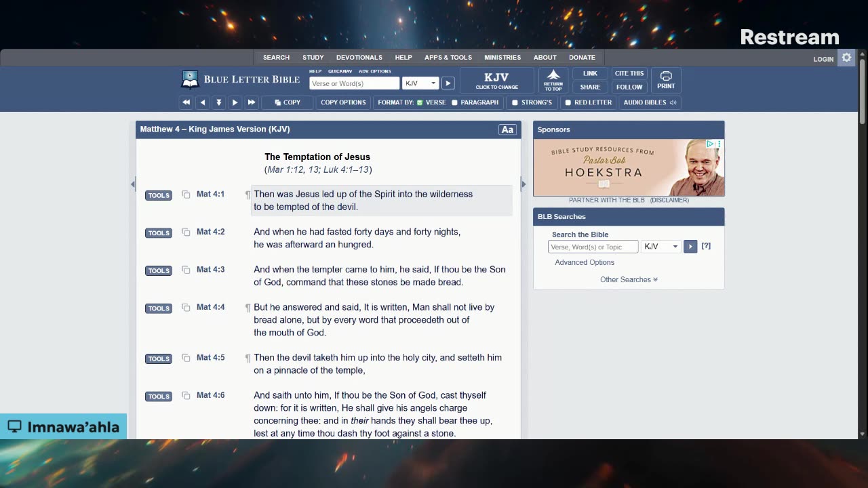This screenshot has height=488, width=868.
Task: Open Advanced Options link
Action: pos(585,262)
